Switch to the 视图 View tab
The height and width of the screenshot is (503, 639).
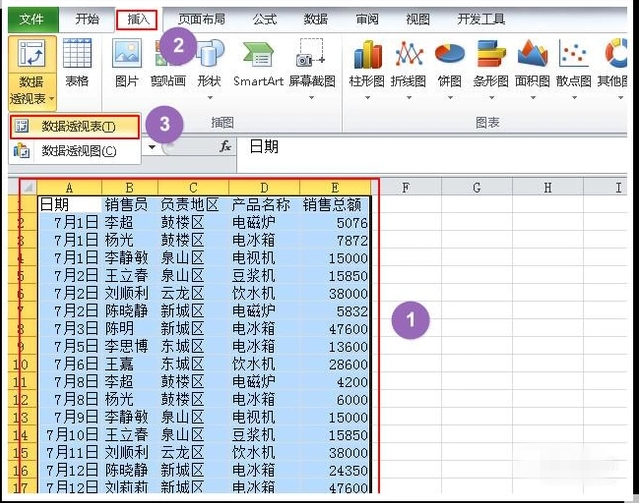[418, 19]
